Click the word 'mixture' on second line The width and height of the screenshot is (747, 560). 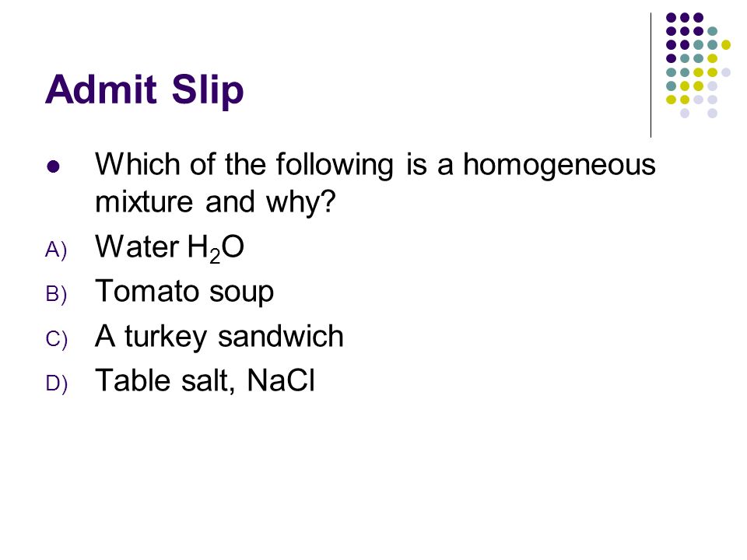pos(144,202)
